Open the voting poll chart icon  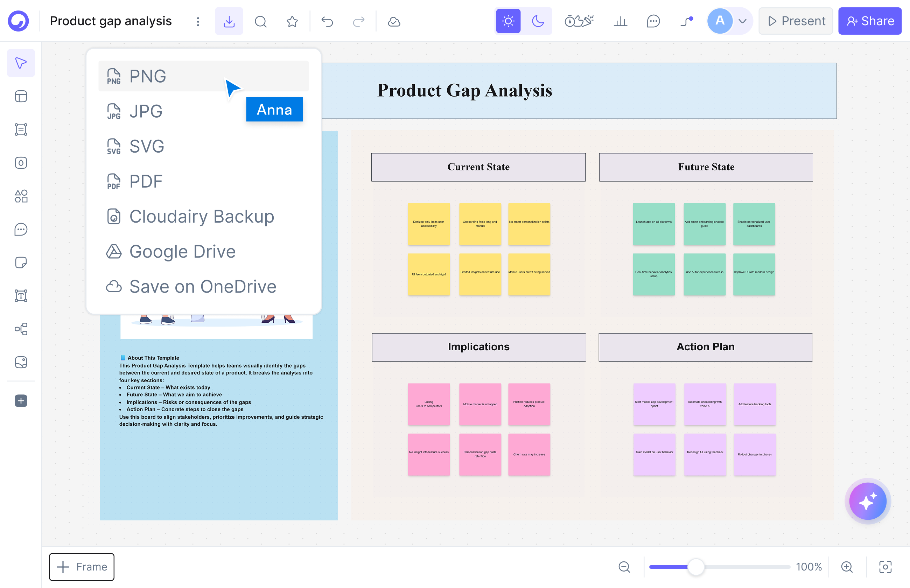[621, 21]
